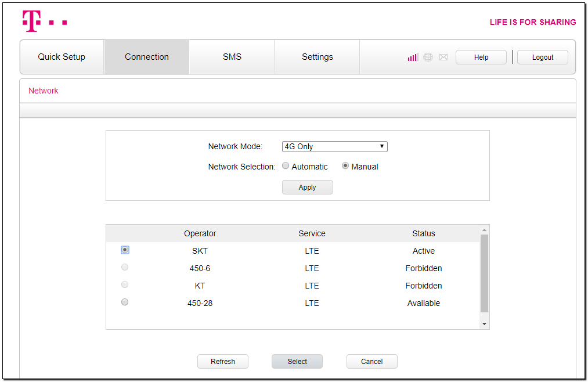Click the globe internet status icon

(428, 57)
